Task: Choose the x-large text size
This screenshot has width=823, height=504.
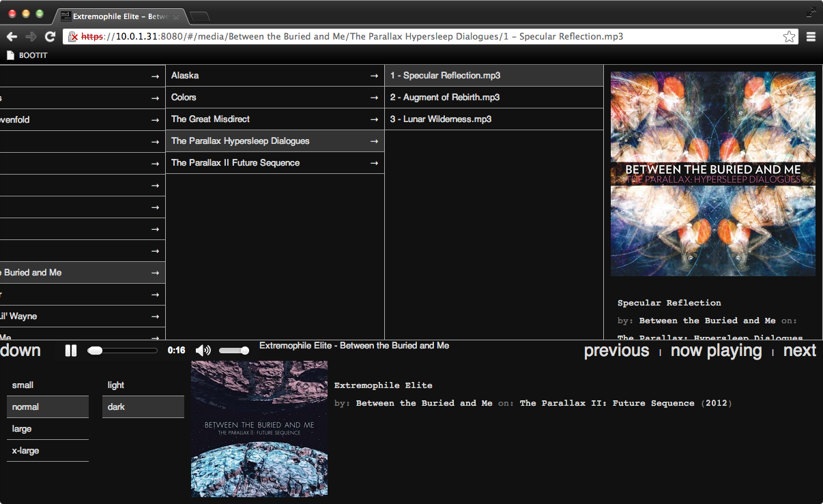Action: [48, 451]
